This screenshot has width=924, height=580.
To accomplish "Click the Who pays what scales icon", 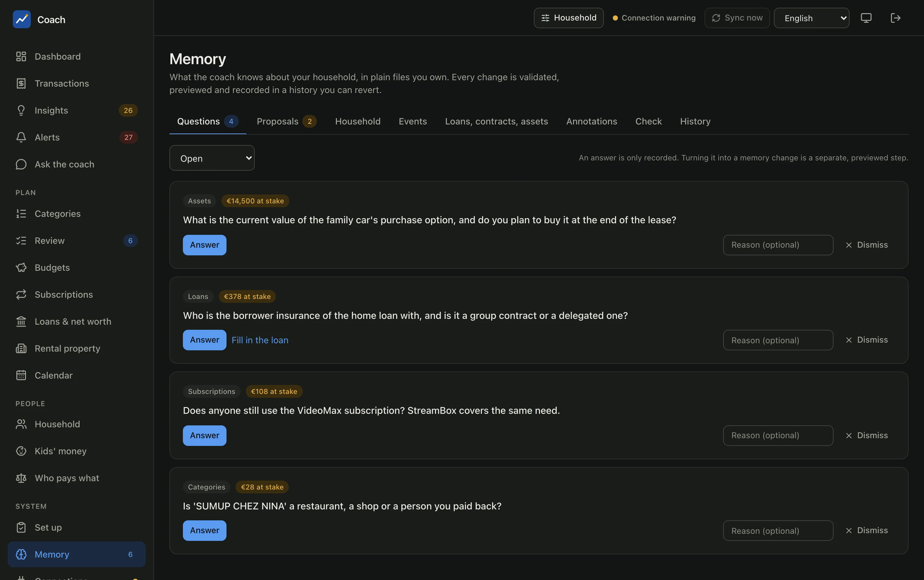I will [x=21, y=478].
